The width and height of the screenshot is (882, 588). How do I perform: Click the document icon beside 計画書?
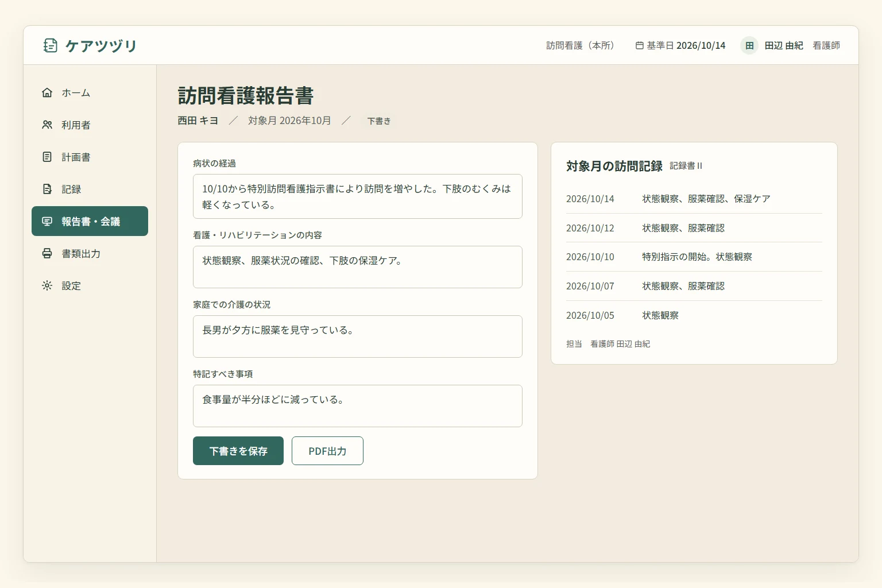(47, 157)
